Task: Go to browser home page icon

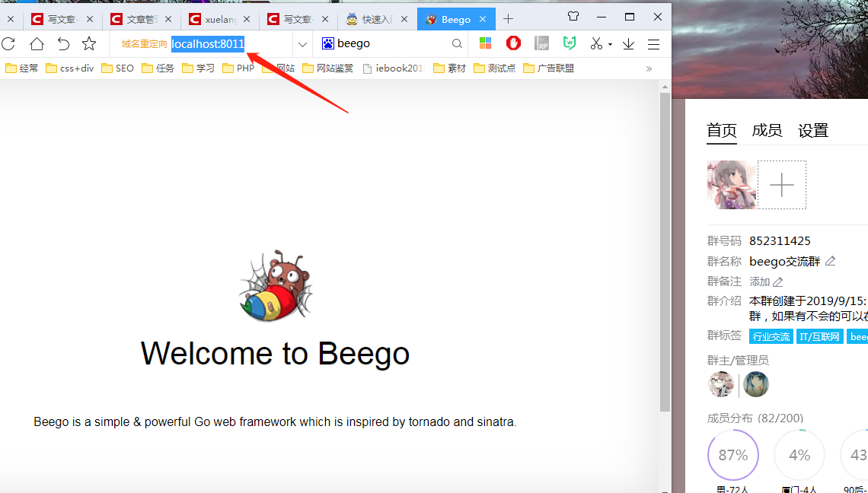Action: [x=37, y=43]
